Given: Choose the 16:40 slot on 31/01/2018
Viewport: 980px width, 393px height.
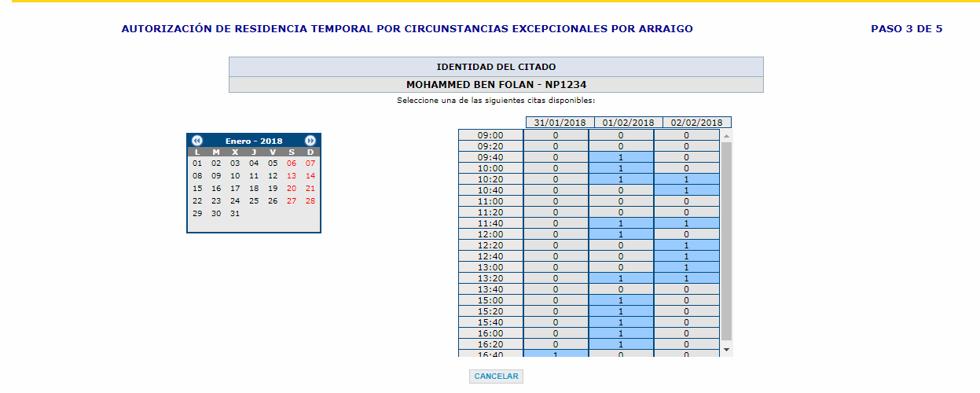Looking at the screenshot, I should tap(556, 354).
